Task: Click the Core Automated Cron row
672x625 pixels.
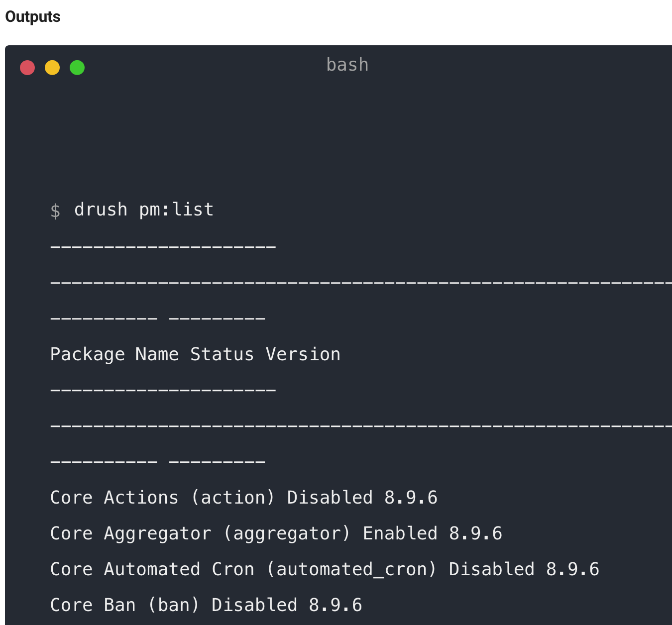Action: pos(325,569)
